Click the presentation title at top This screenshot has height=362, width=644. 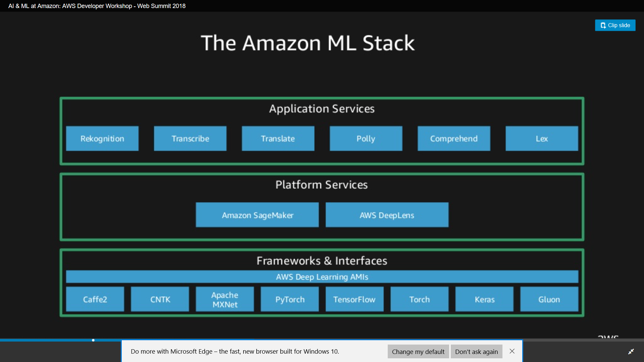point(97,6)
